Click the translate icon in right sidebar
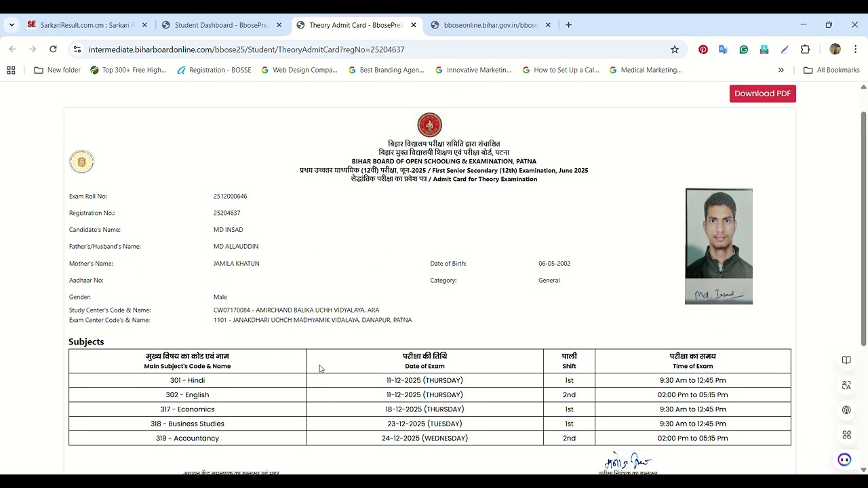 [x=846, y=385]
